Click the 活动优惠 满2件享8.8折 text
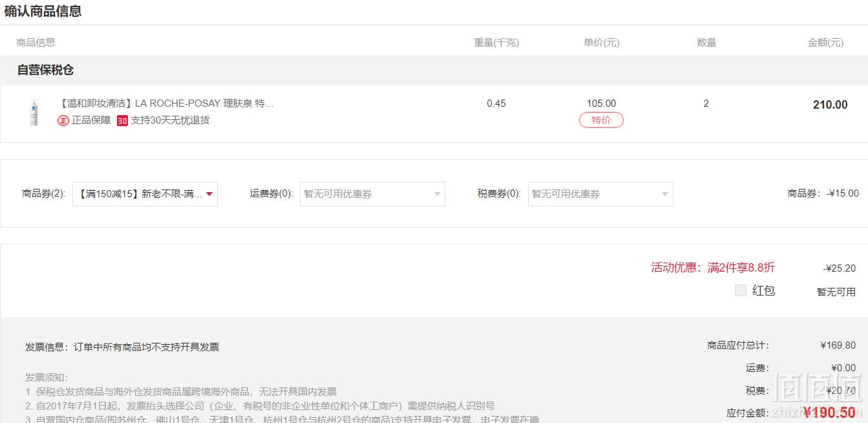This screenshot has width=868, height=423. click(713, 268)
